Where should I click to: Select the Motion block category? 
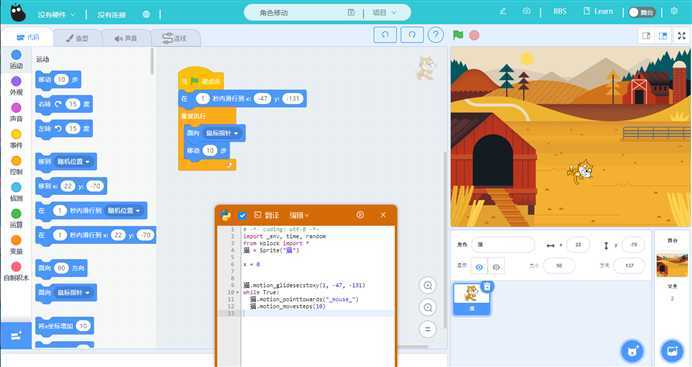point(16,60)
